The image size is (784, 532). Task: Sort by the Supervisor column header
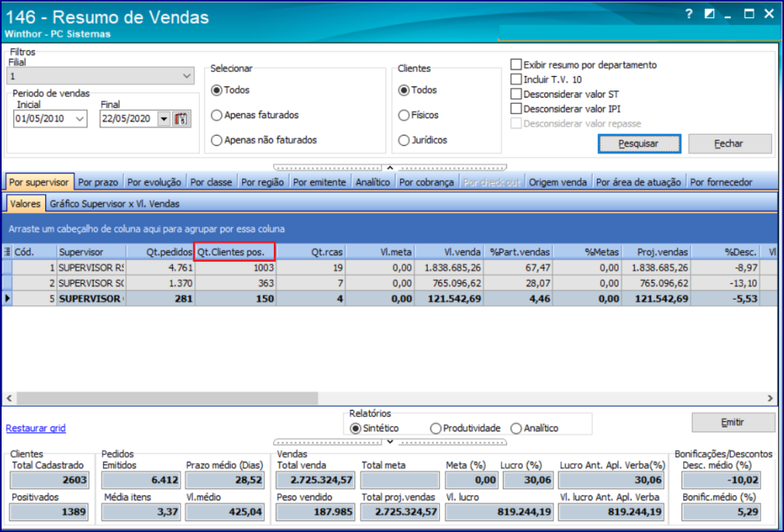point(91,252)
